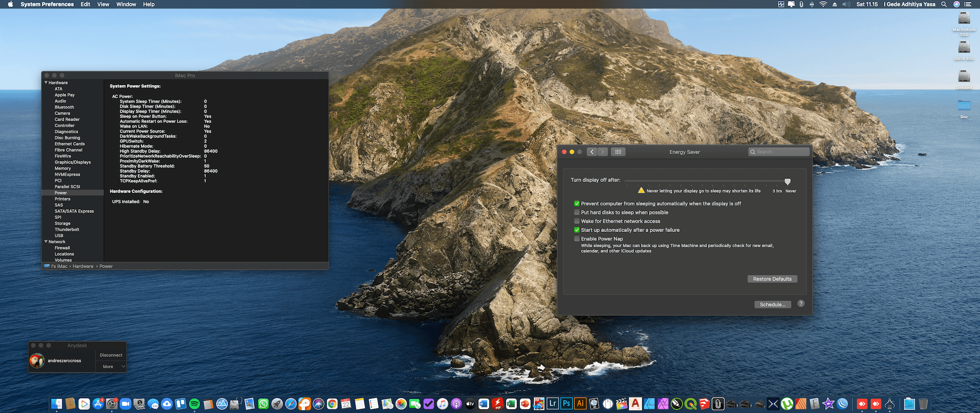Click the Schedule... button
Viewport: 980px width, 413px height.
[772, 304]
